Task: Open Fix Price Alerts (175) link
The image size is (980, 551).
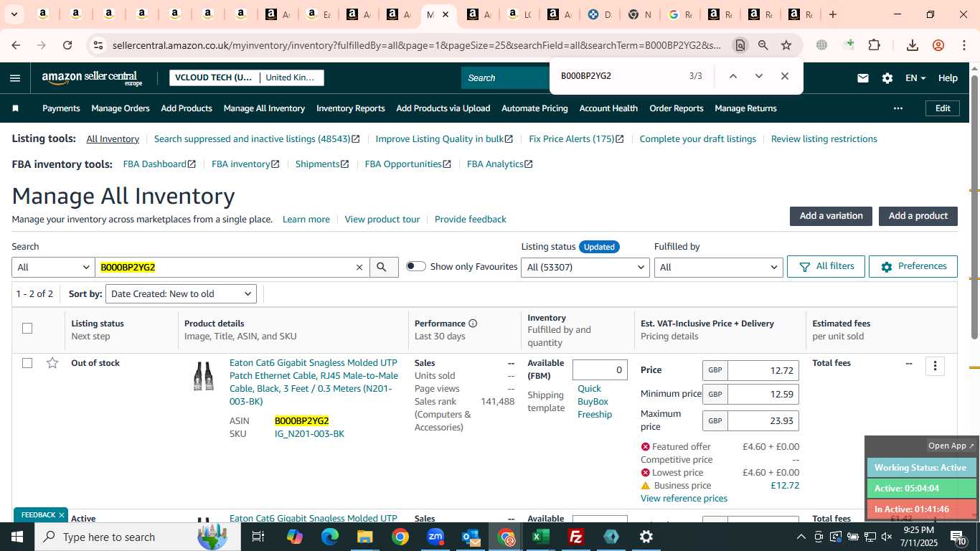Action: point(576,139)
